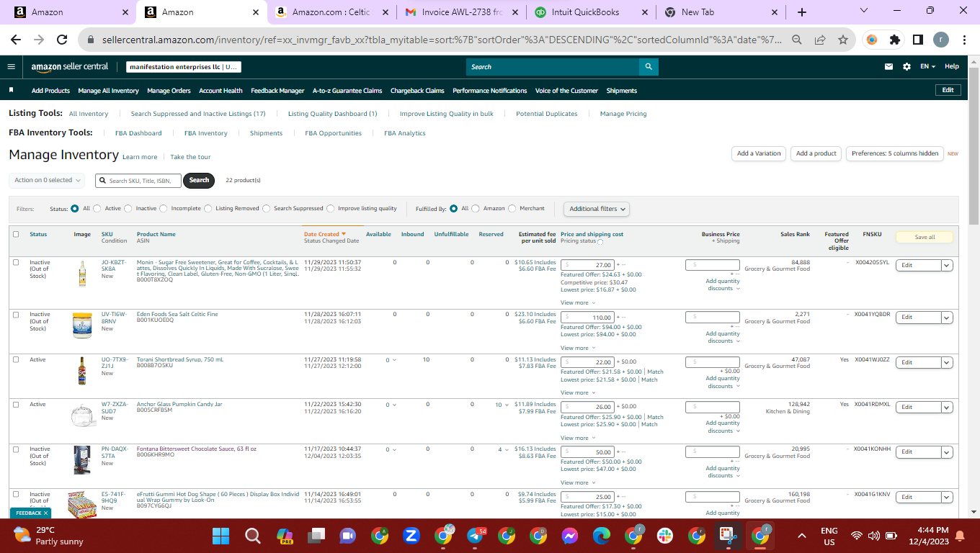Open the FBA Dashboard link
The height and width of the screenshot is (553, 980).
click(x=138, y=133)
